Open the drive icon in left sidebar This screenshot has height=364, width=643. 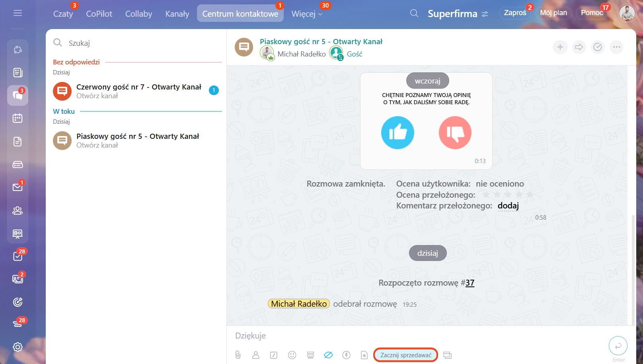pos(18,164)
